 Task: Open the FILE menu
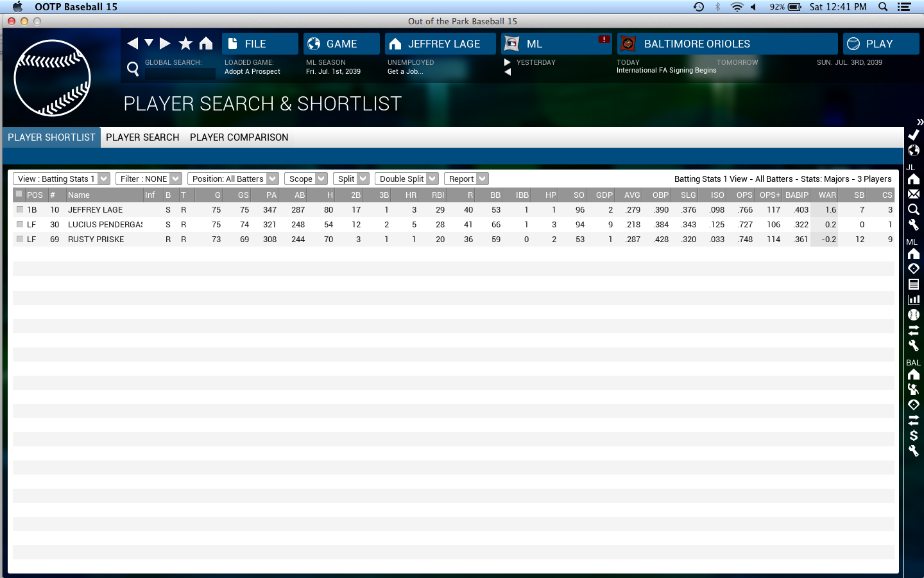(x=260, y=44)
